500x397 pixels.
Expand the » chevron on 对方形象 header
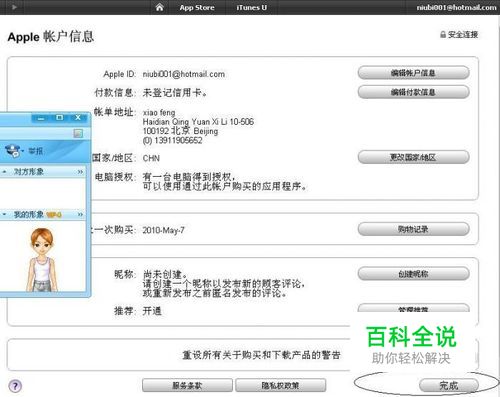80,172
